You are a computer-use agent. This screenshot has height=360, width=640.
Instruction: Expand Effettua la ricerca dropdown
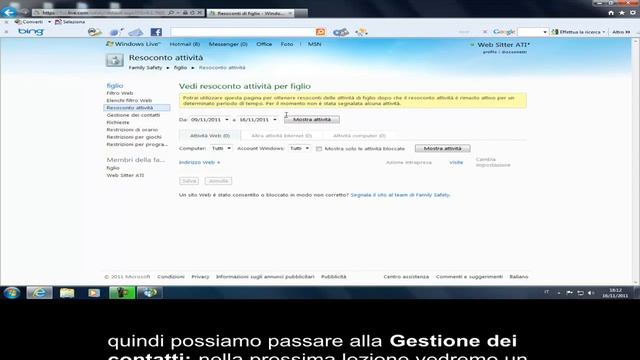tap(604, 32)
